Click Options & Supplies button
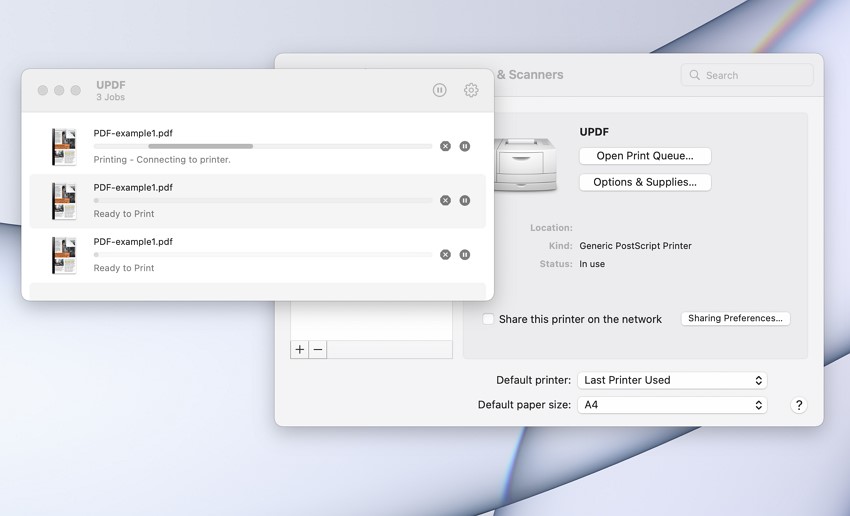 tap(645, 182)
